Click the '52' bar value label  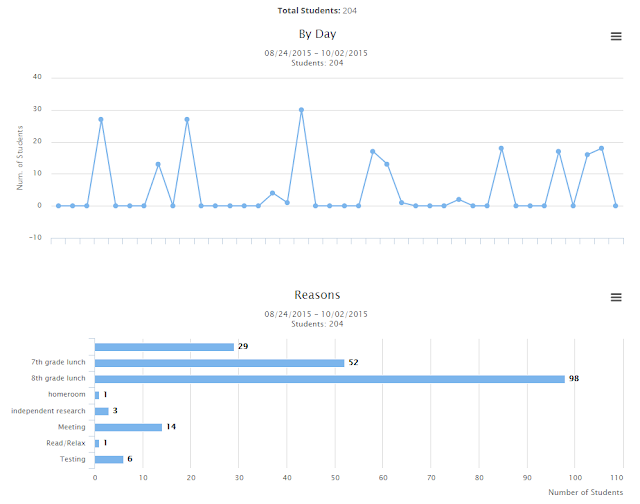pos(353,362)
